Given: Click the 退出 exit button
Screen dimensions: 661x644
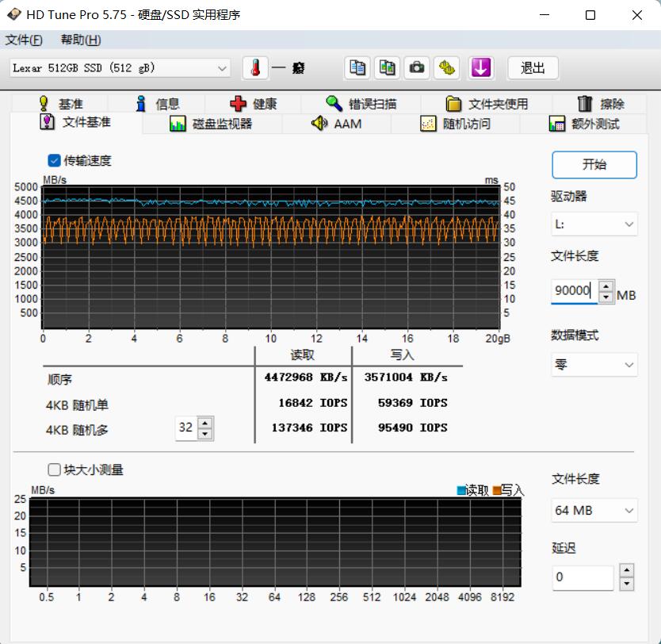Looking at the screenshot, I should coord(532,68).
